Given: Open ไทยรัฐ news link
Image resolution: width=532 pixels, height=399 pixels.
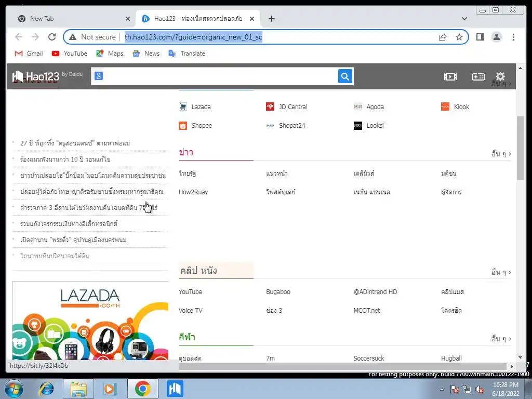Looking at the screenshot, I should coord(187,174).
